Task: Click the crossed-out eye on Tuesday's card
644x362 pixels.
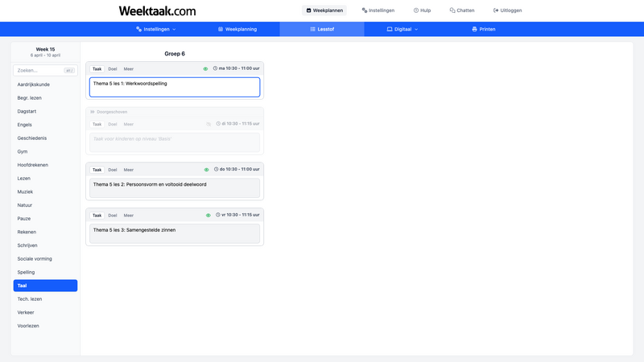Action: click(208, 124)
